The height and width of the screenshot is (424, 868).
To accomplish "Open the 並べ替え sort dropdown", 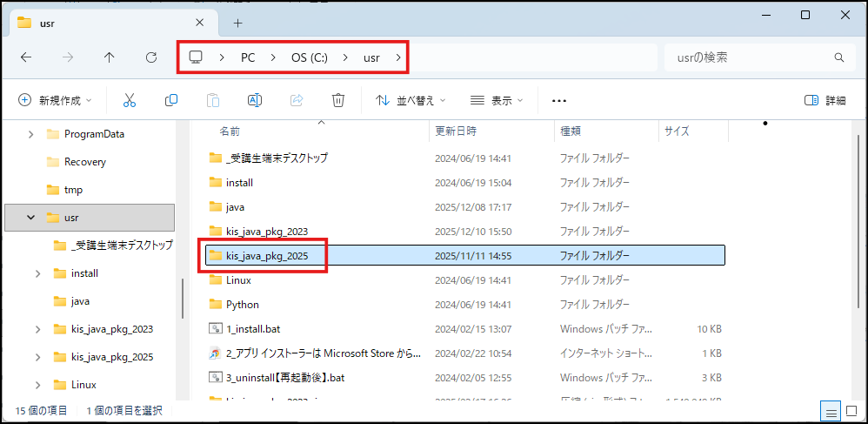I will click(411, 100).
